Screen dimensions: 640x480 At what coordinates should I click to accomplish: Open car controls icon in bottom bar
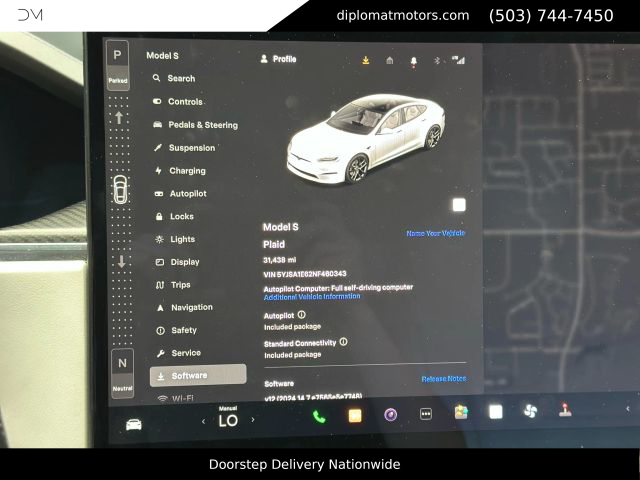[x=133, y=424]
